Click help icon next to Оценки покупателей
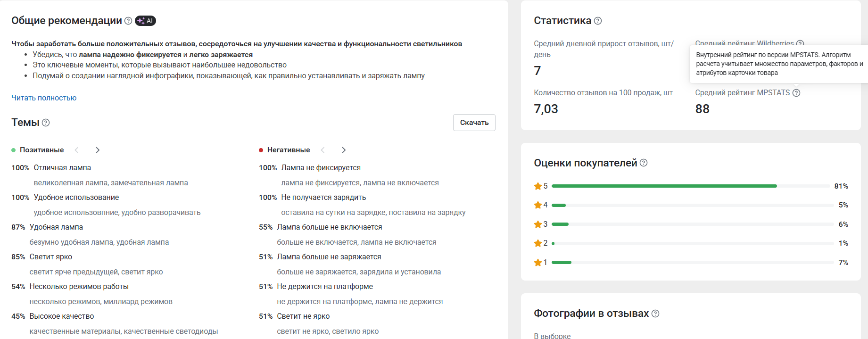The height and width of the screenshot is (339, 868). (644, 163)
